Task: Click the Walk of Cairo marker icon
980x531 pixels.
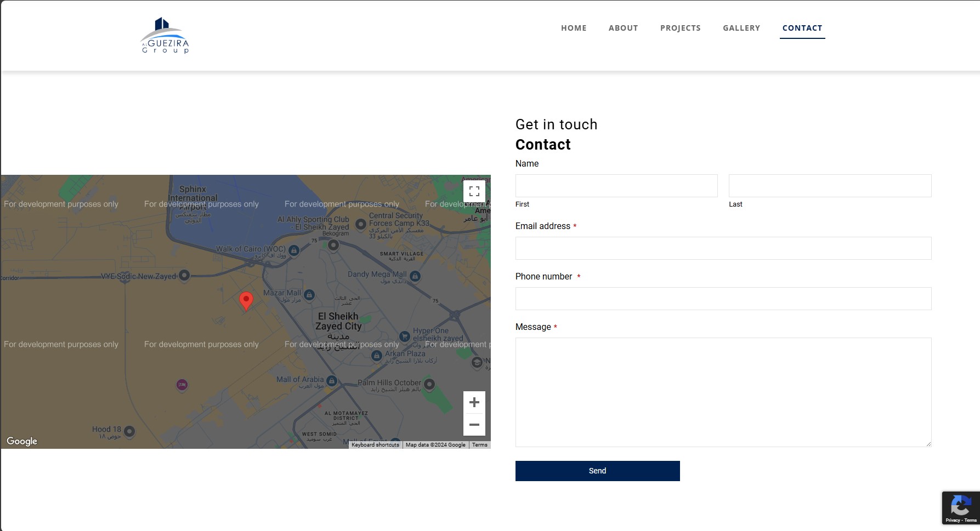Action: [x=294, y=250]
